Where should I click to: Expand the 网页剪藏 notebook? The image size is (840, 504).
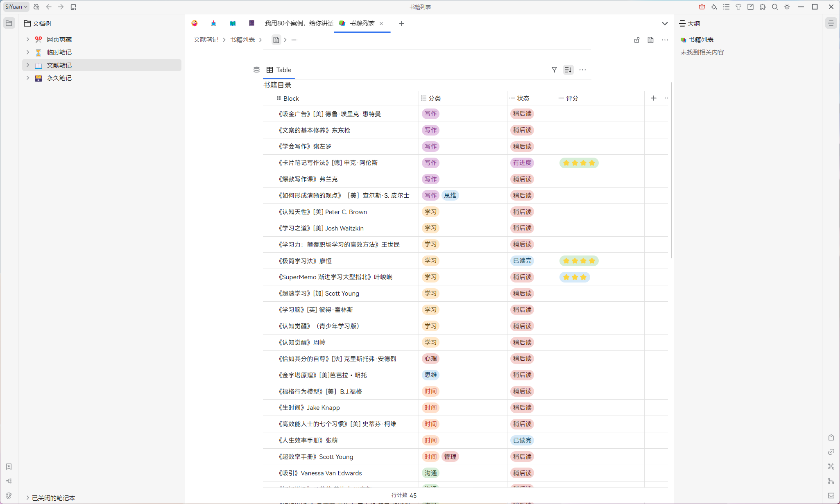pos(28,40)
